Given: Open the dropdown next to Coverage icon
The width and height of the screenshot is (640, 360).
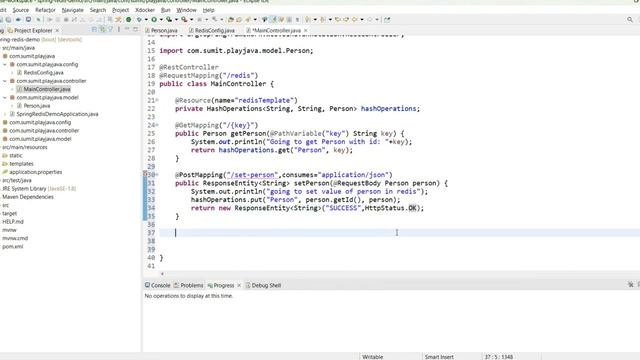Looking at the screenshot, I should tap(176, 20).
